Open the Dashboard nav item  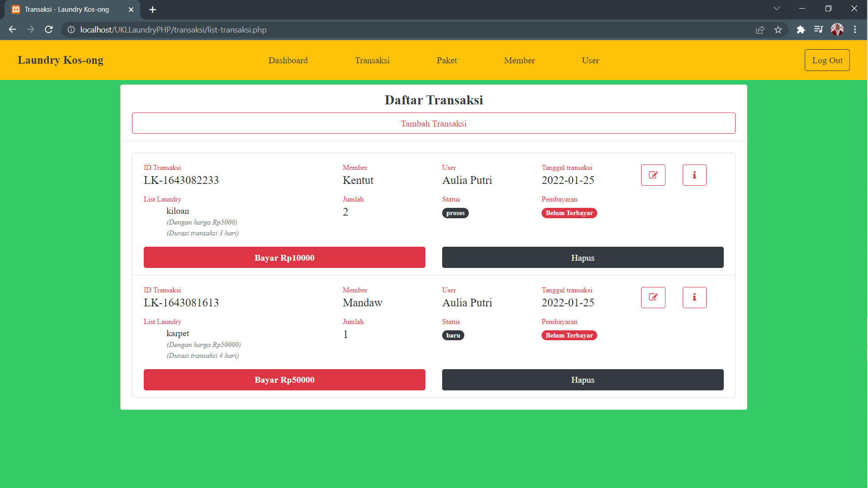pyautogui.click(x=288, y=61)
